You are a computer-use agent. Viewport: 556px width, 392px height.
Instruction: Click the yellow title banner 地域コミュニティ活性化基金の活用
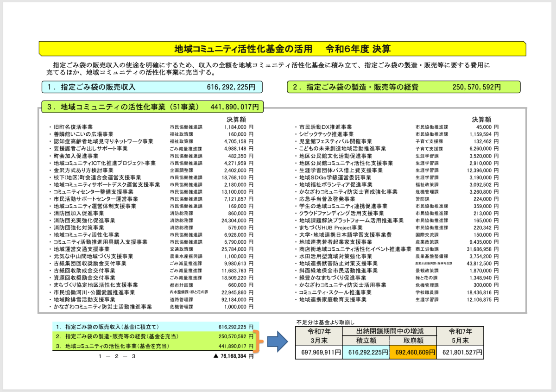pyautogui.click(x=282, y=49)
